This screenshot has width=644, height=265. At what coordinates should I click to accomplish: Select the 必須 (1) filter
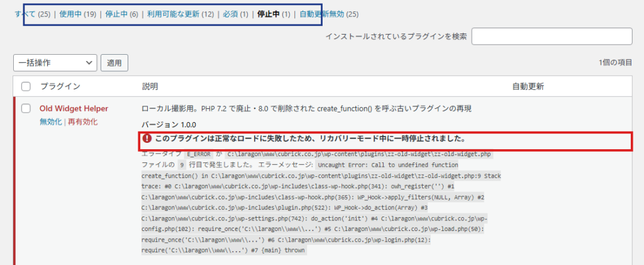click(235, 14)
